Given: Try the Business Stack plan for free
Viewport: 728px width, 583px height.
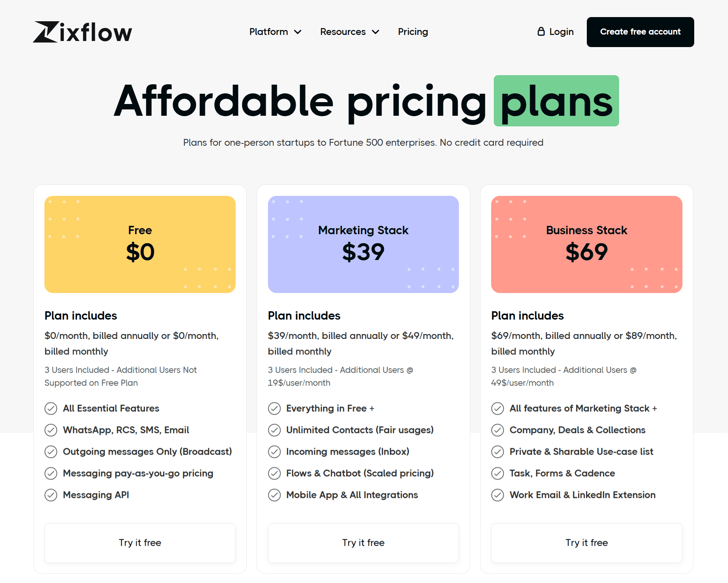Looking at the screenshot, I should (586, 543).
